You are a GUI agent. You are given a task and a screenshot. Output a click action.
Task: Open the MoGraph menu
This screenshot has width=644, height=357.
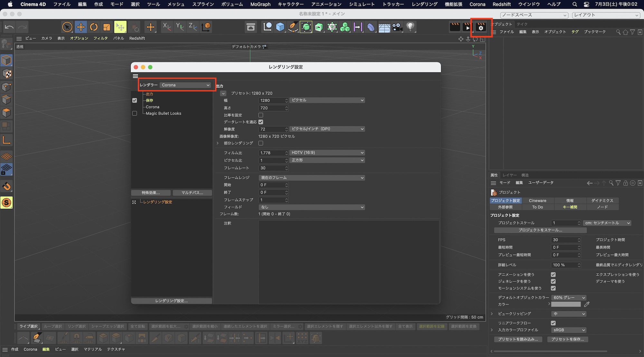[x=260, y=4]
